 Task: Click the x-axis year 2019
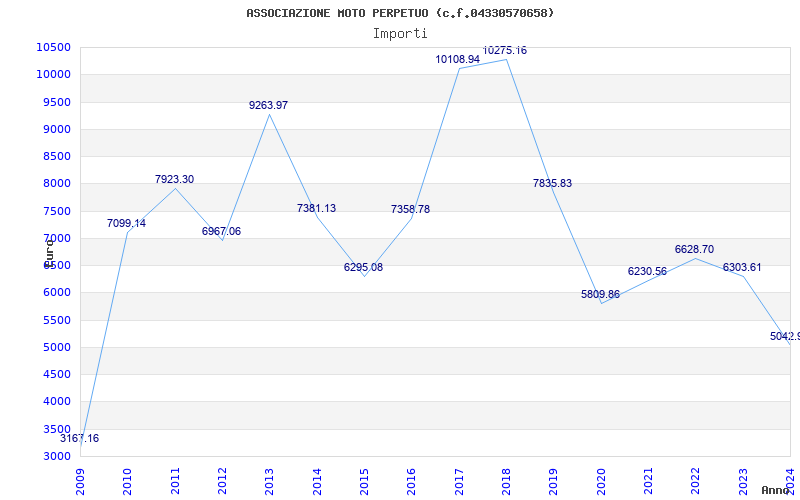point(554,481)
